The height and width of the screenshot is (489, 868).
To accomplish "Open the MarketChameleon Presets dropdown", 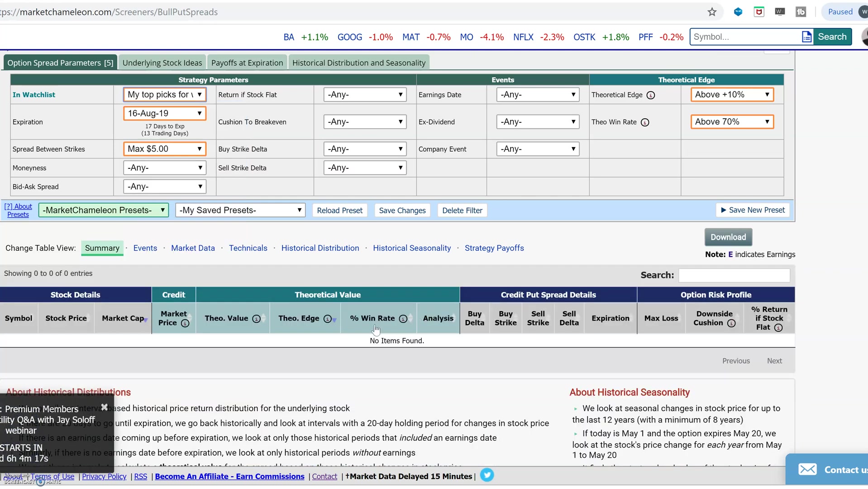I will tap(104, 210).
